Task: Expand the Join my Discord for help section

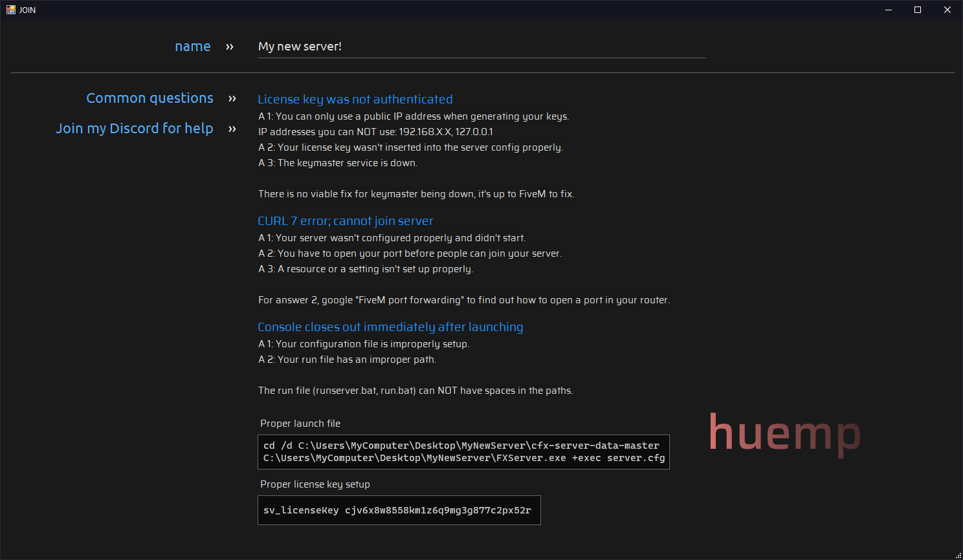Action: point(135,128)
